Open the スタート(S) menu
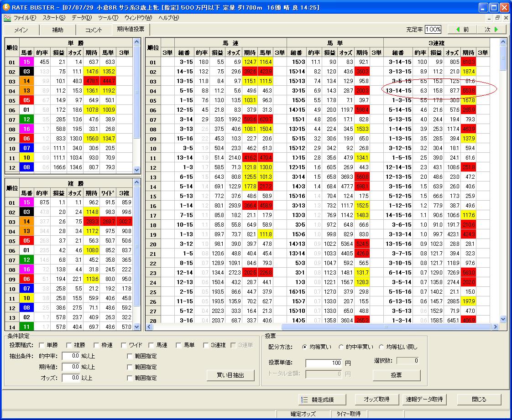The width and height of the screenshot is (512, 420). (53, 18)
